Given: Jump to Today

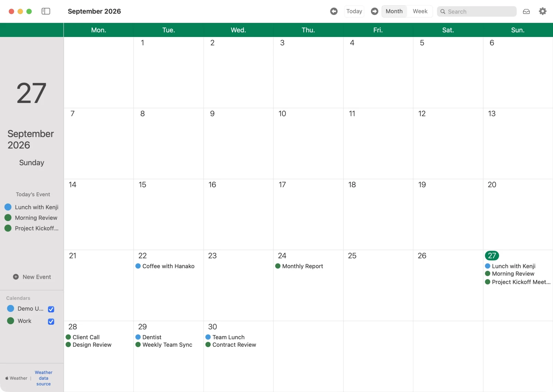Looking at the screenshot, I should click(x=354, y=11).
